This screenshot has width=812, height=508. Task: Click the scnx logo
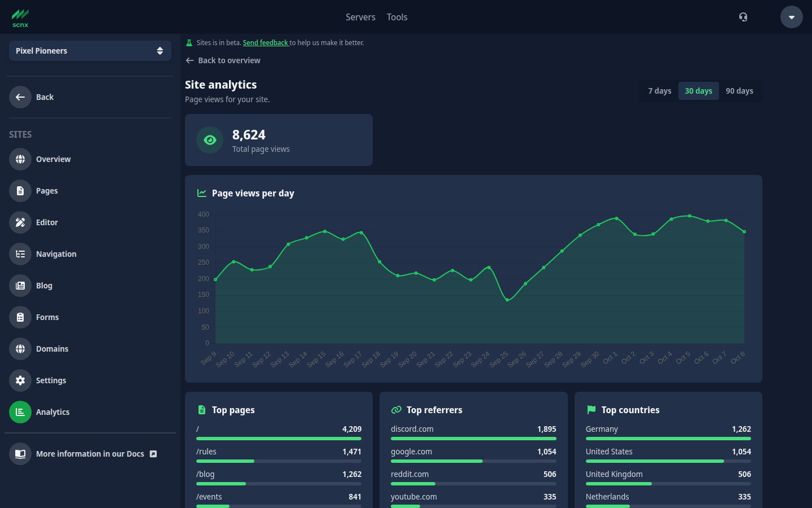coord(20,18)
